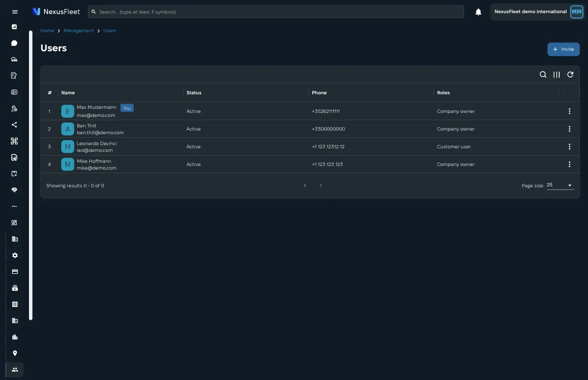The height and width of the screenshot is (380, 588).
Task: Open the search icon above the table
Action: tap(543, 74)
